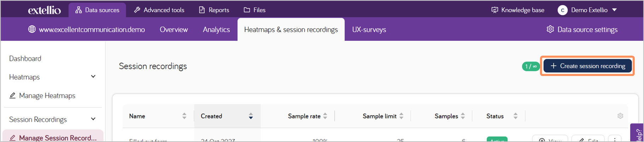This screenshot has height=142, width=644.
Task: Open the Reports section
Action: click(214, 10)
